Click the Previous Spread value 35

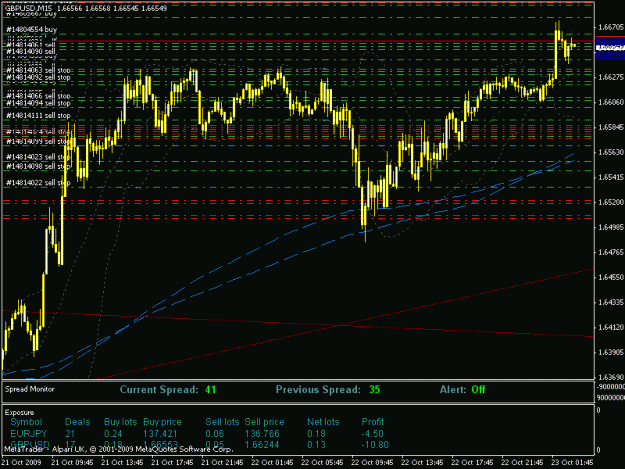374,390
